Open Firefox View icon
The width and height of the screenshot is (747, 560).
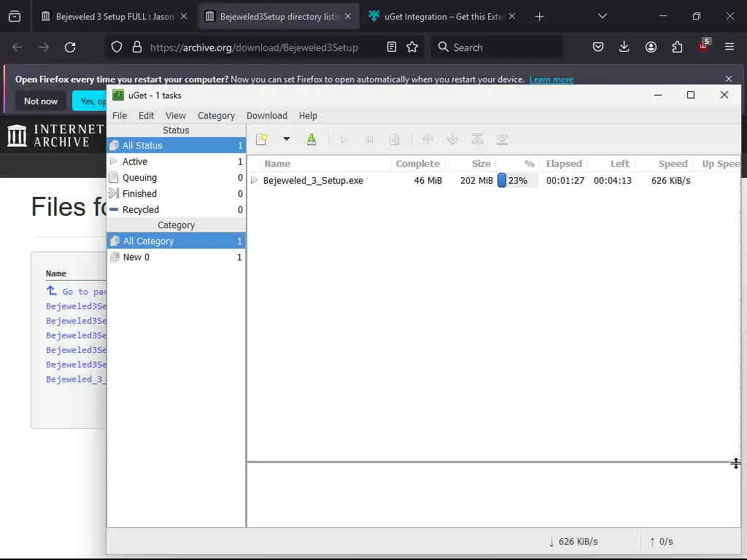click(15, 17)
